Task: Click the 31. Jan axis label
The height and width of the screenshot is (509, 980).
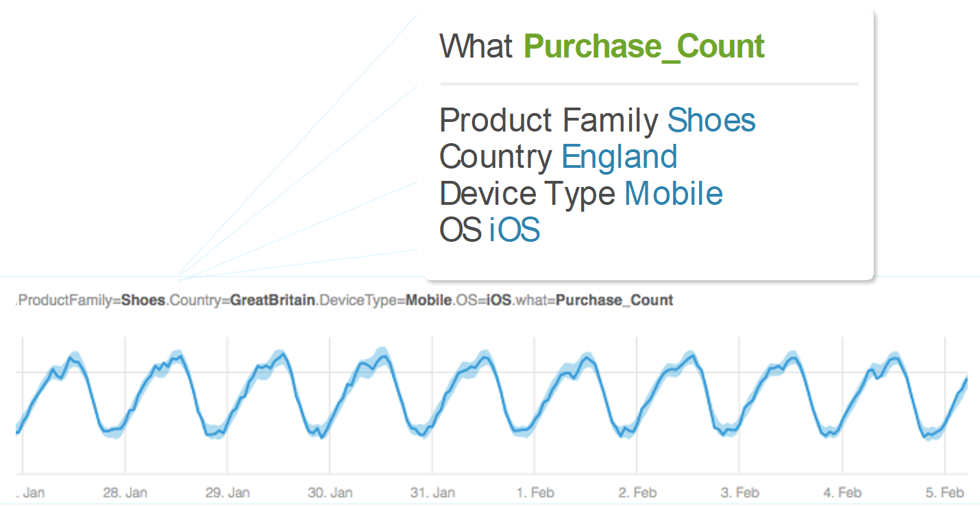Action: pos(433,493)
